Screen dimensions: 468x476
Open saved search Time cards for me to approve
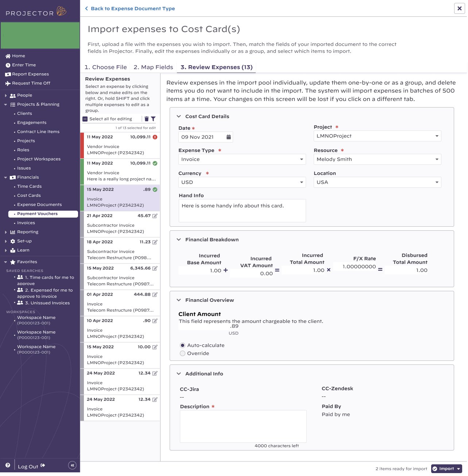(x=46, y=281)
